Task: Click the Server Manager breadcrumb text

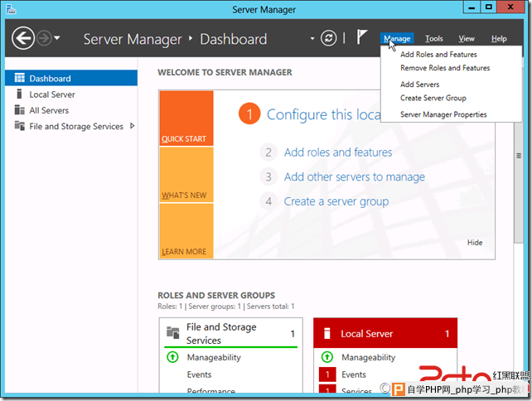Action: pyautogui.click(x=133, y=39)
